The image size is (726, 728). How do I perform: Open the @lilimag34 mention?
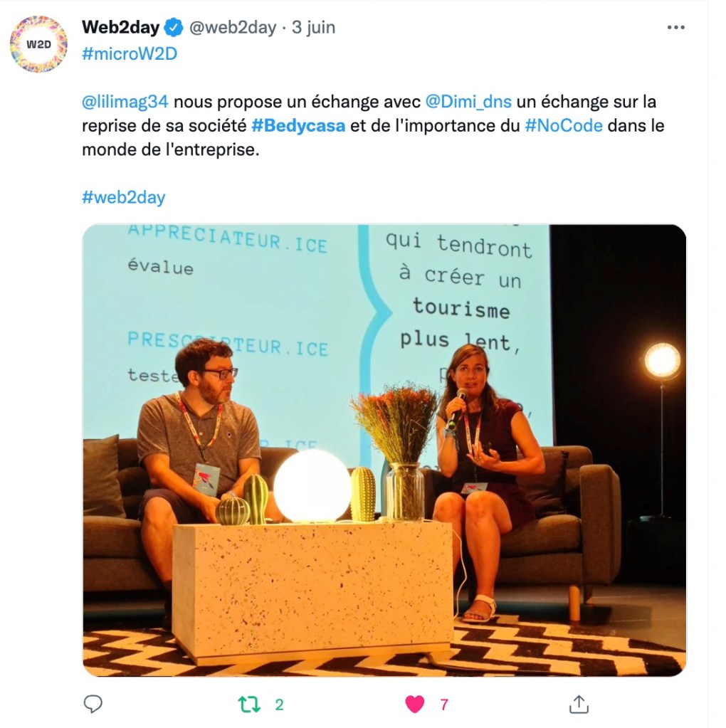tap(125, 102)
